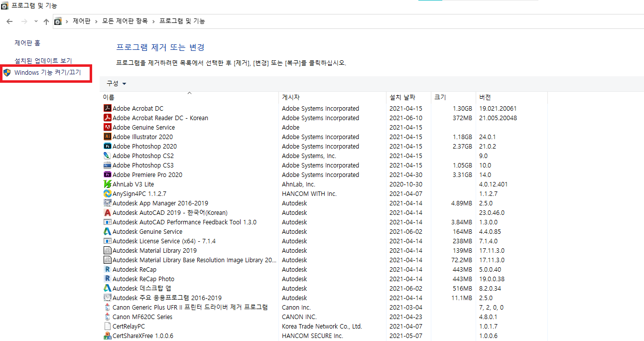The width and height of the screenshot is (644, 341).
Task: Click publisher Korea Trade Network Co., Ltd.
Action: point(322,326)
